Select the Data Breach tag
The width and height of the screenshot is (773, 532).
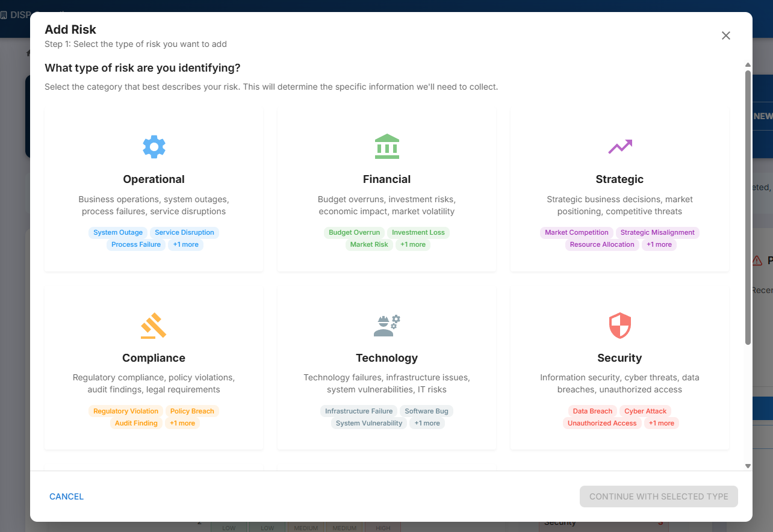click(x=592, y=412)
